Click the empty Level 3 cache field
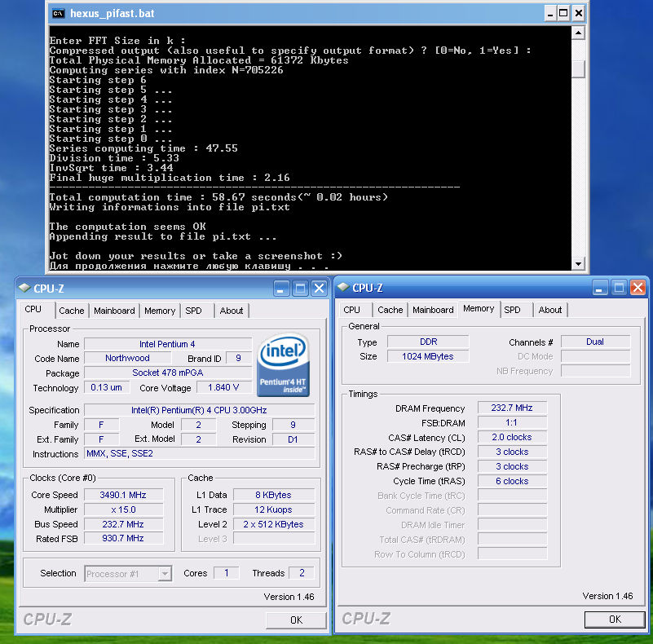 [x=274, y=539]
